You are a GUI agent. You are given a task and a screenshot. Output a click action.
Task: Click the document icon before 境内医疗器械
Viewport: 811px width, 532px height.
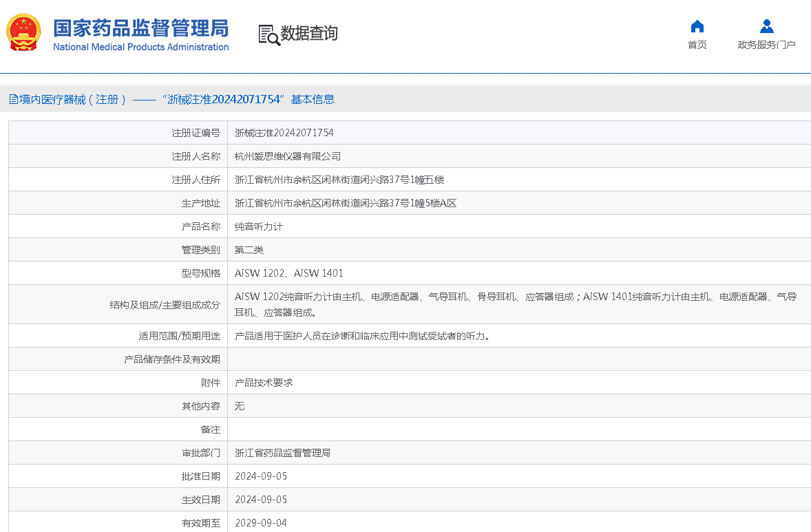click(x=13, y=99)
